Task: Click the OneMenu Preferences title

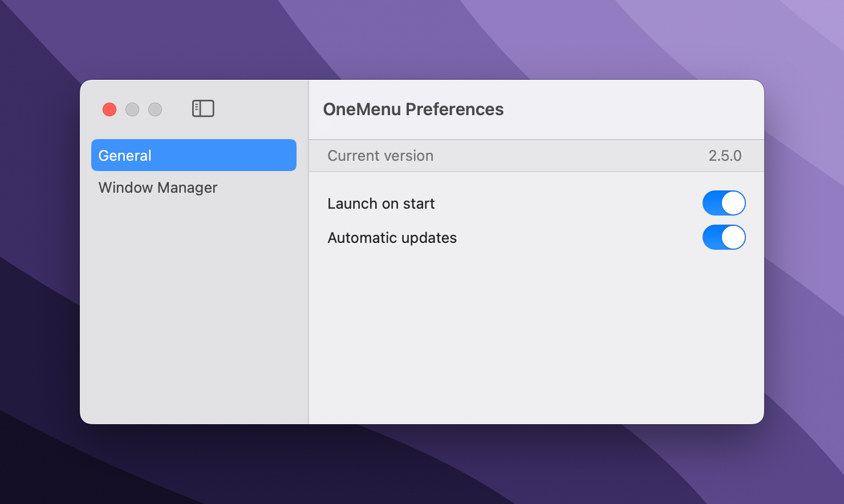Action: [x=413, y=109]
